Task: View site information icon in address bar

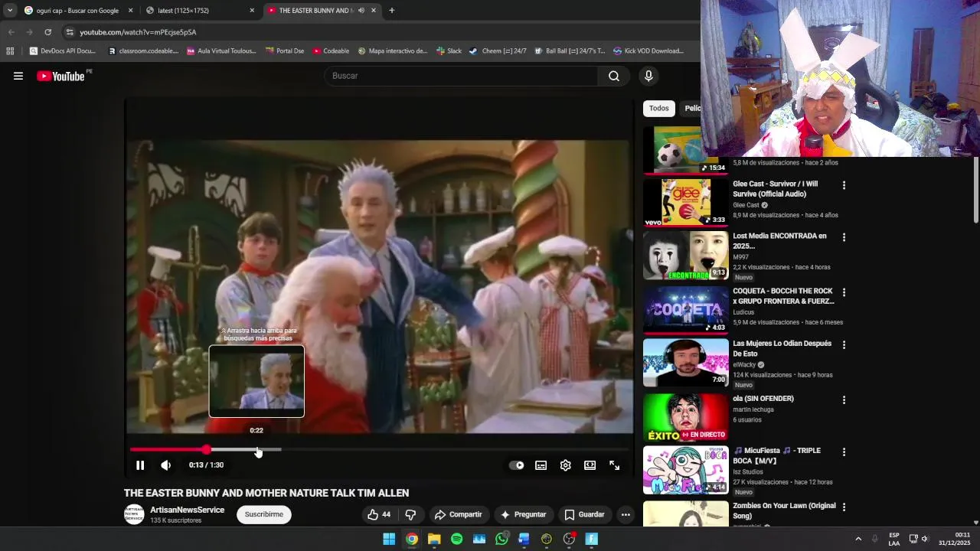Action: point(70,32)
